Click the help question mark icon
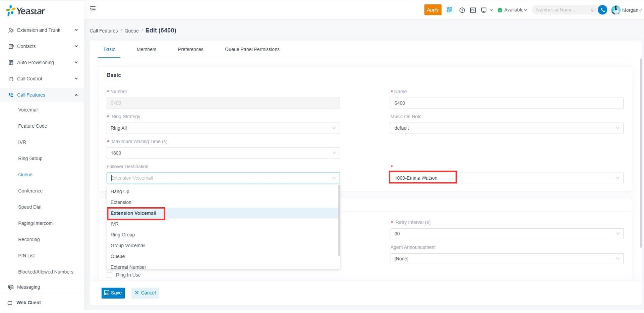The image size is (644, 313). pos(462,10)
